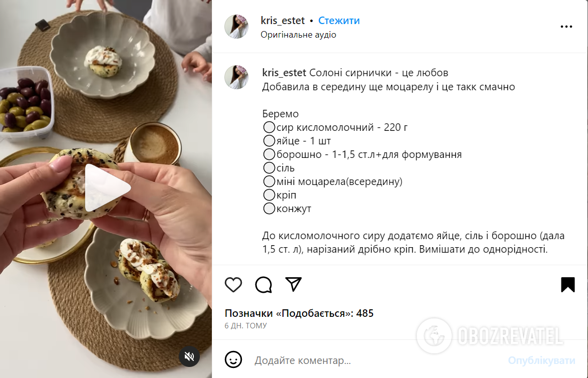This screenshot has height=378, width=588.
Task: Click the Опублікувати post button
Action: 541,360
